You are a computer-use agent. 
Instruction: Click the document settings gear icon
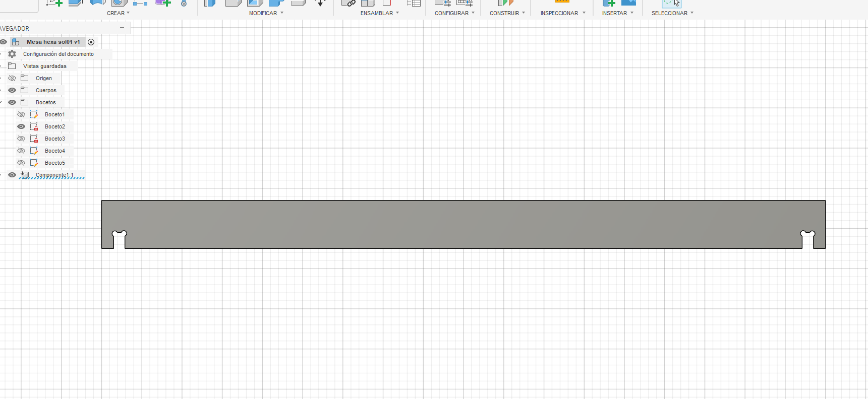coord(12,54)
